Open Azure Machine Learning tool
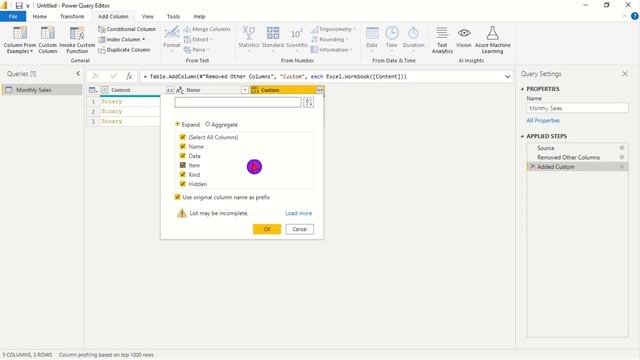Viewport: 640px width, 360px height. 493,40
